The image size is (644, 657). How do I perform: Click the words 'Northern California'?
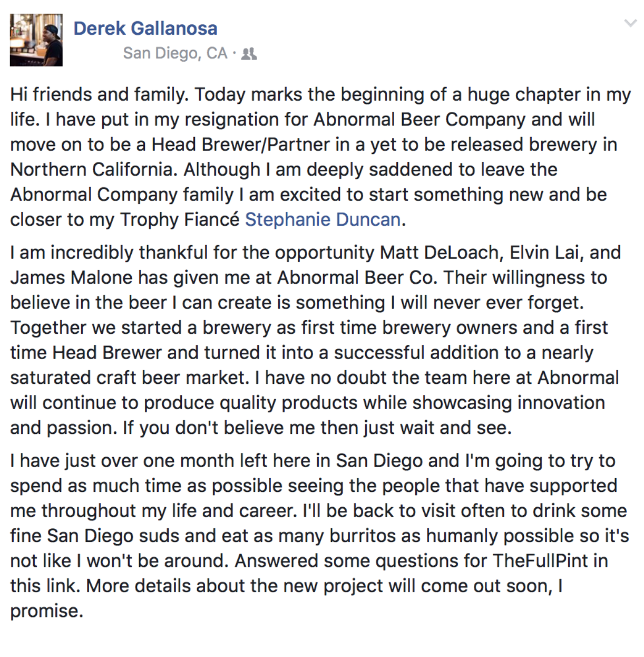point(92,169)
